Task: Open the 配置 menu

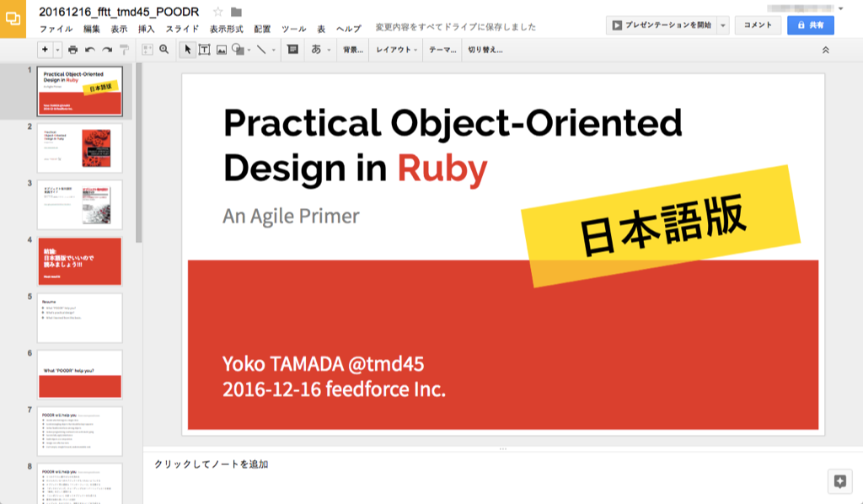Action: click(x=263, y=29)
